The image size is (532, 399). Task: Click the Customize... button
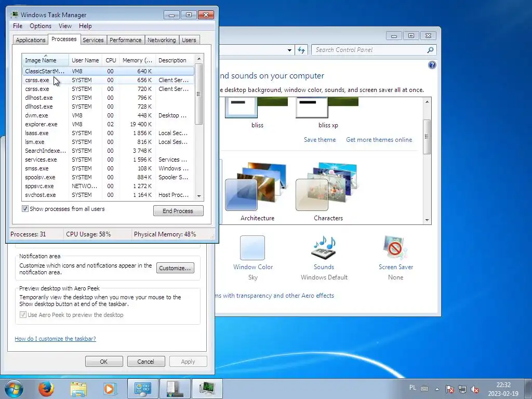click(x=176, y=268)
